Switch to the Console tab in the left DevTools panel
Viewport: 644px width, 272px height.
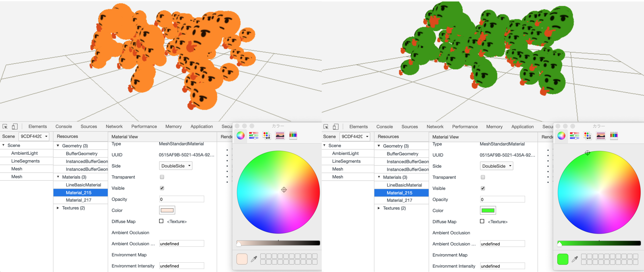click(x=63, y=126)
